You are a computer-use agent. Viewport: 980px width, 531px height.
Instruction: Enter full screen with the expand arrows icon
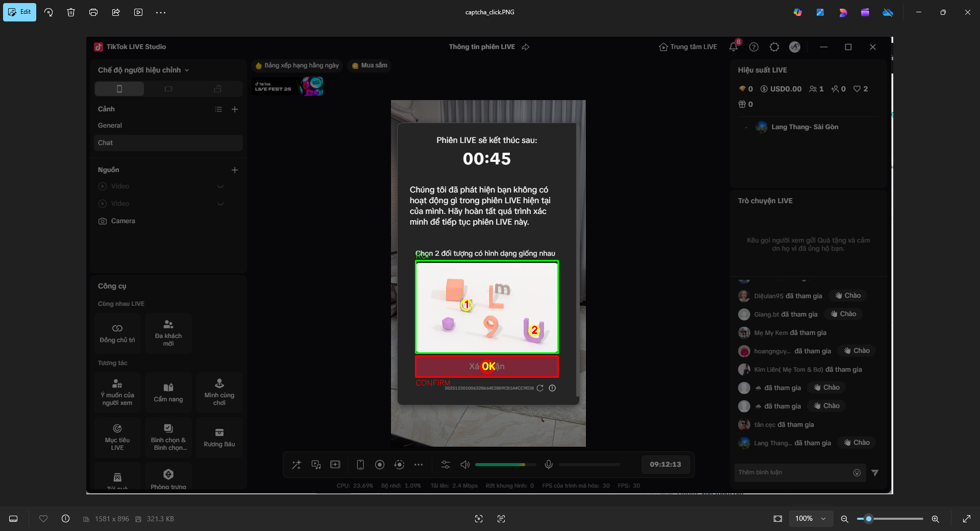coord(966,519)
